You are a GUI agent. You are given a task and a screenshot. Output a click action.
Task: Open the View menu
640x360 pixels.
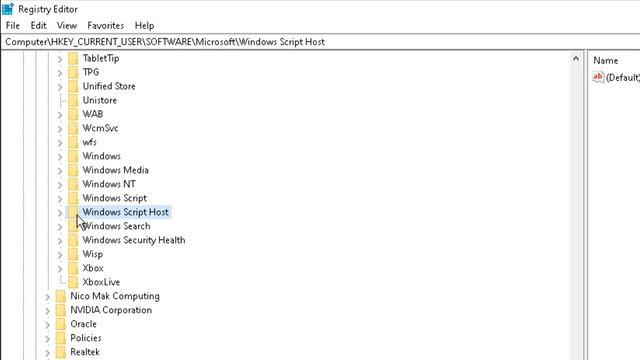(67, 25)
